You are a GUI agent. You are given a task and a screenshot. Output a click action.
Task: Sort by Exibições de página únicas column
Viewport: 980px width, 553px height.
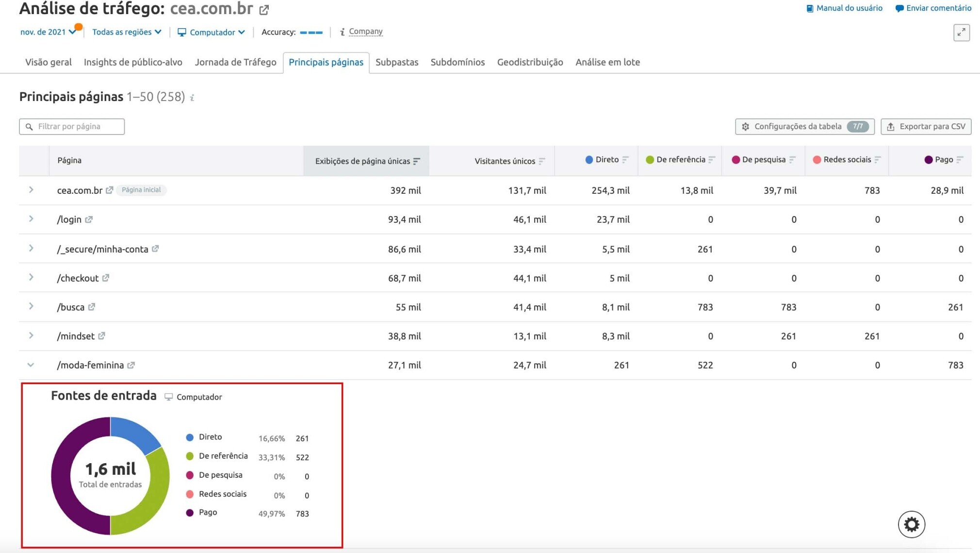(x=367, y=161)
